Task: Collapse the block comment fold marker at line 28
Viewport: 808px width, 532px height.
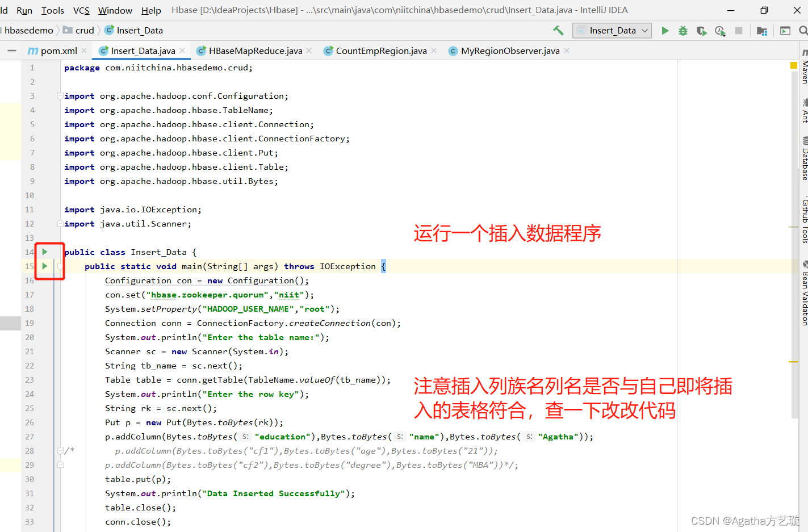Action: click(x=60, y=451)
